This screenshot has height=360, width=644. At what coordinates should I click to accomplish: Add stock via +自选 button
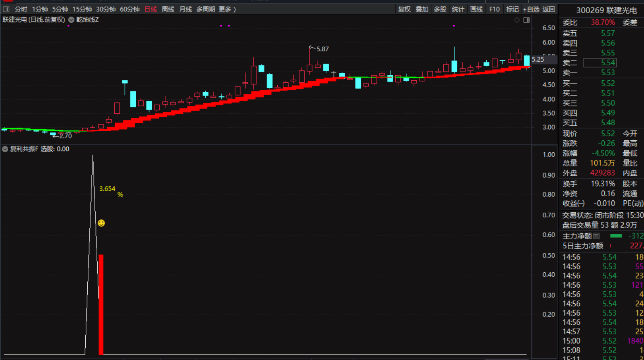click(531, 9)
